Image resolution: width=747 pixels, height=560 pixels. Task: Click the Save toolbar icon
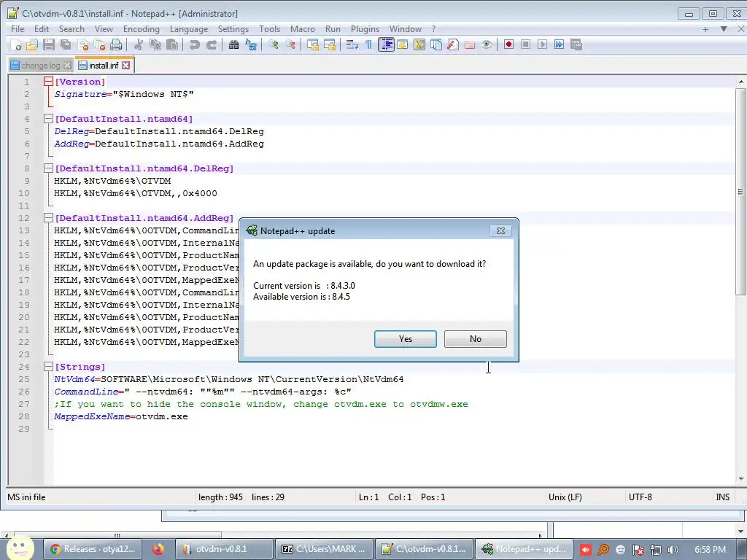(x=49, y=44)
